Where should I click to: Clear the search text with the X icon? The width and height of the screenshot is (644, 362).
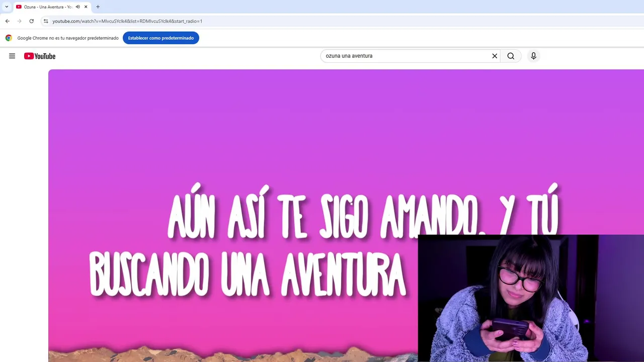tap(495, 56)
